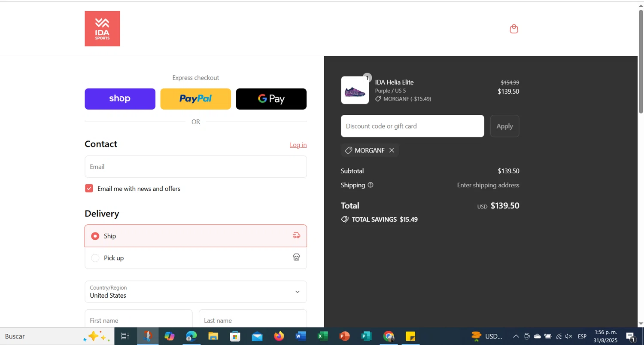The image size is (644, 345).
Task: Uncheck Email me with news and offers
Action: pos(89,188)
